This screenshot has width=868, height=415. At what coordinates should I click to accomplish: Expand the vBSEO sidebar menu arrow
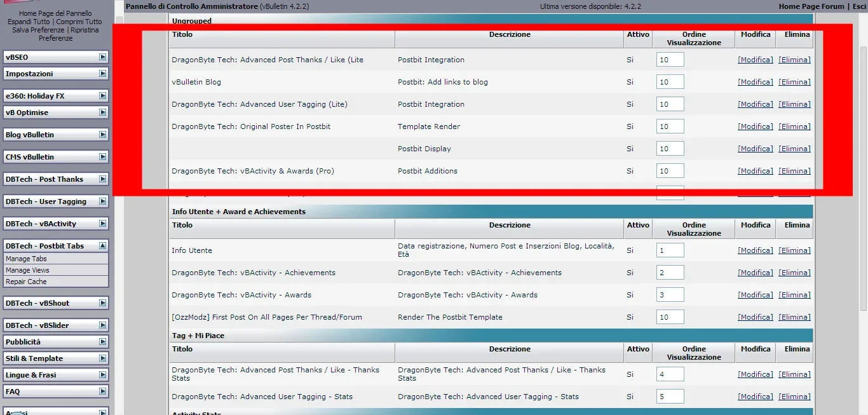(x=102, y=57)
